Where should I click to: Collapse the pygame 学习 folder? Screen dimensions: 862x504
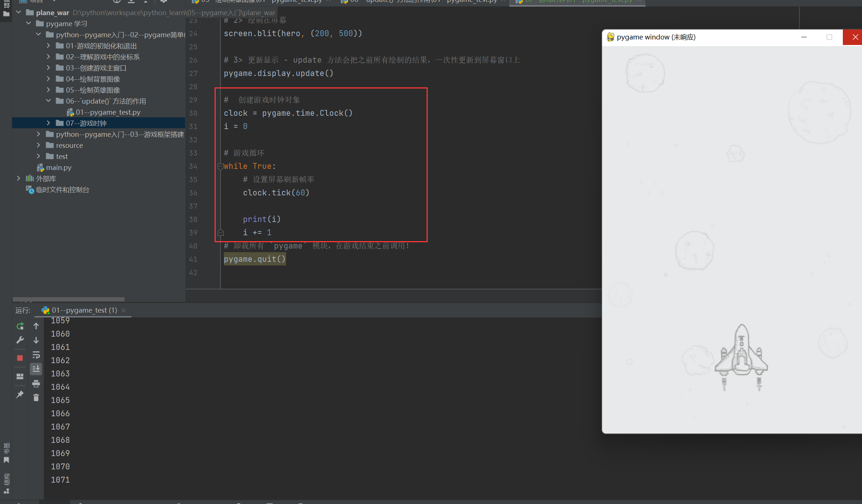coord(28,23)
